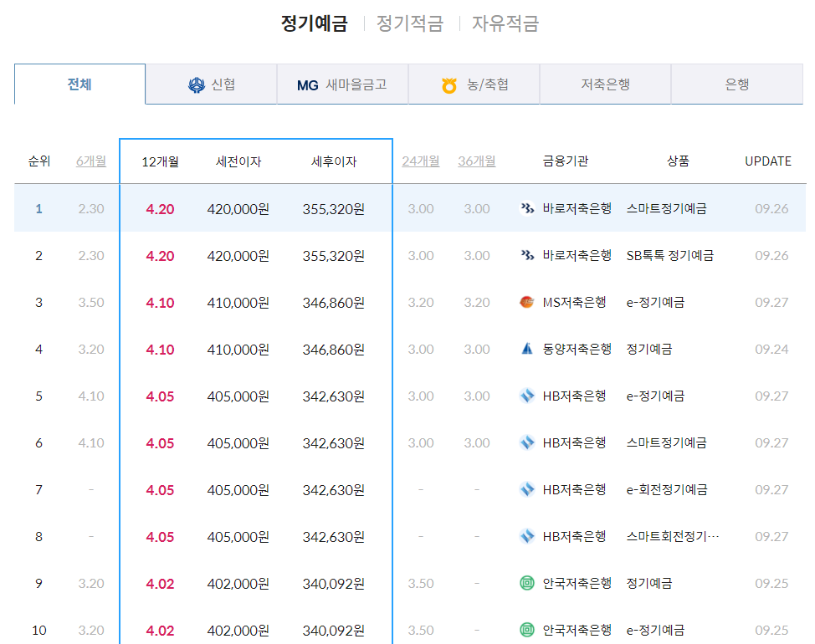Screen dimensions: 815x644
Task: Click the 세후이자 column header
Action: click(x=334, y=162)
